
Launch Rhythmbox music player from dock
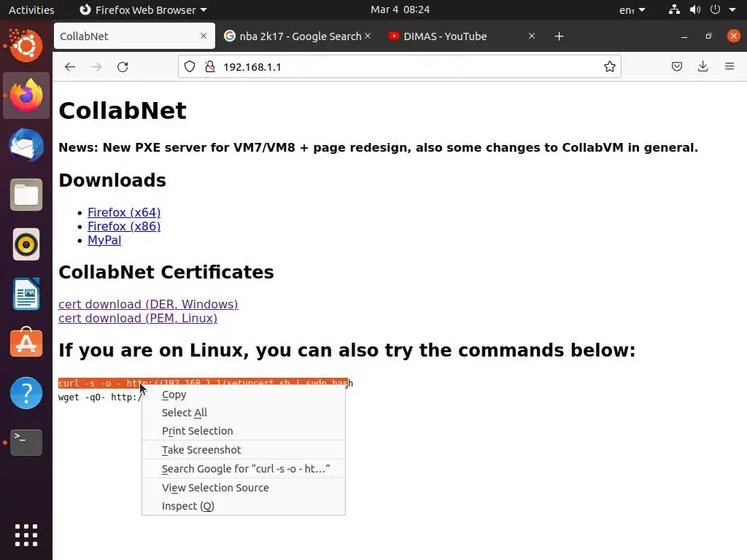[26, 245]
